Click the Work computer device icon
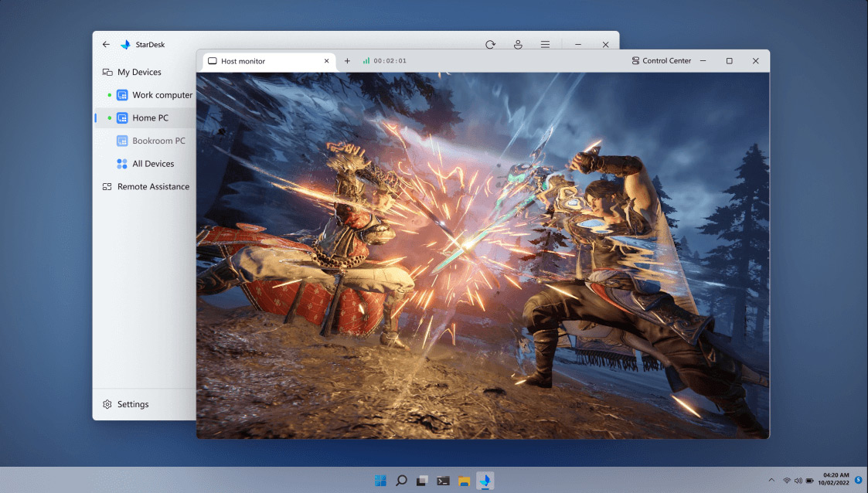Image resolution: width=868 pixels, height=493 pixels. click(x=122, y=95)
